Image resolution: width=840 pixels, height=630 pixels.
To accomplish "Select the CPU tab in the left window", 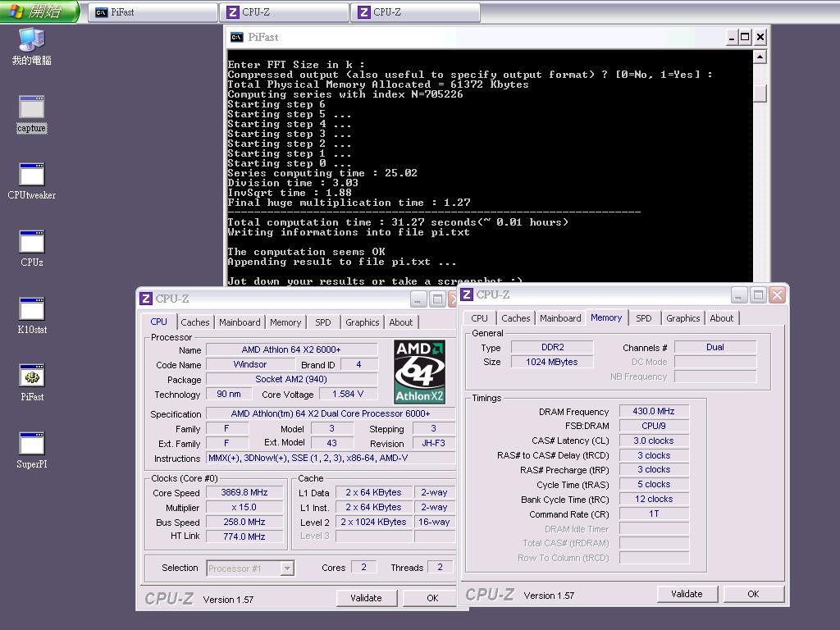I will [158, 322].
